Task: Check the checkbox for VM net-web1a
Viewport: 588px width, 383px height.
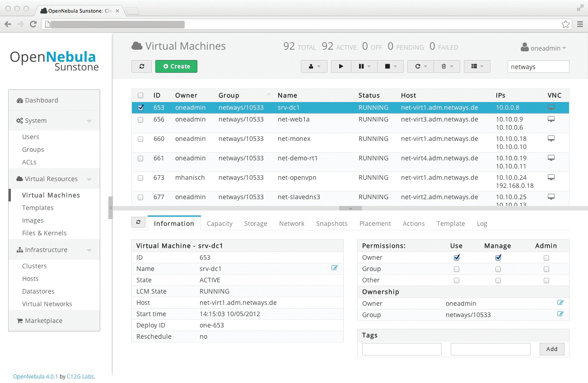Action: [140, 119]
